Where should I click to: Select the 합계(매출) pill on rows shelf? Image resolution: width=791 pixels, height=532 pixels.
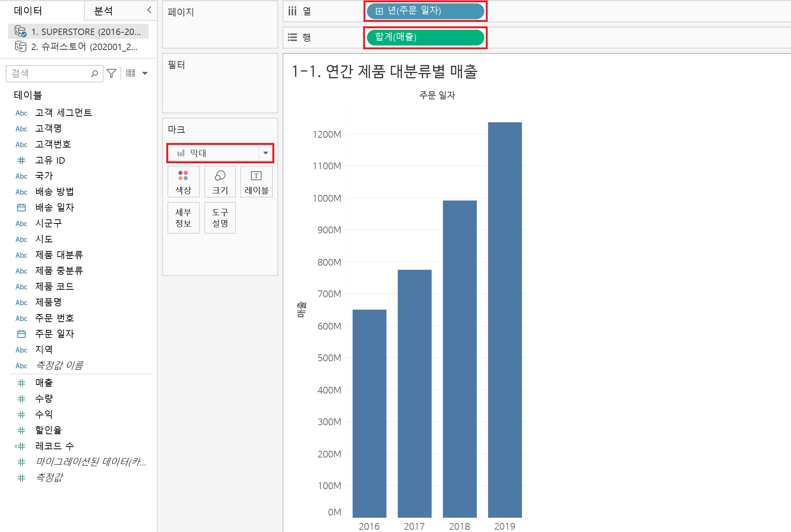click(425, 37)
